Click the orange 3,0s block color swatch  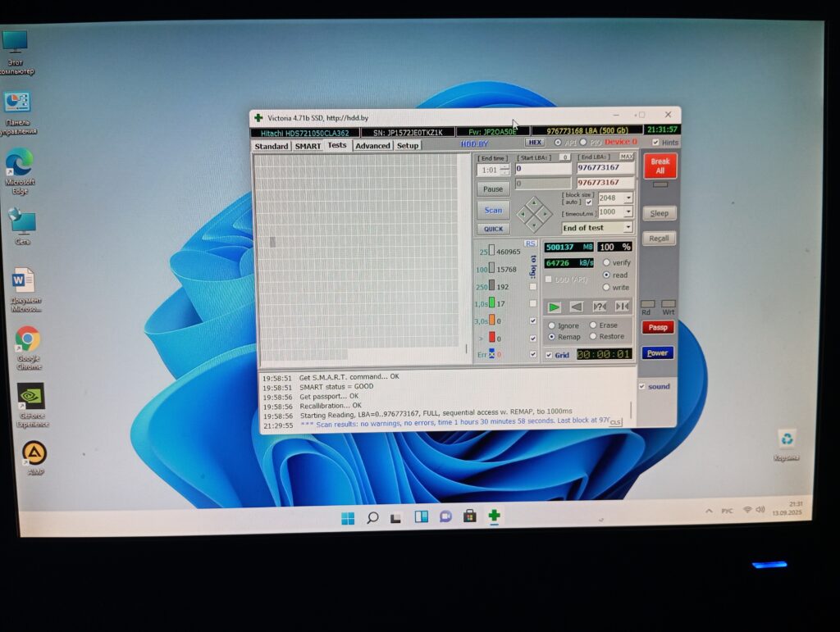pyautogui.click(x=492, y=320)
